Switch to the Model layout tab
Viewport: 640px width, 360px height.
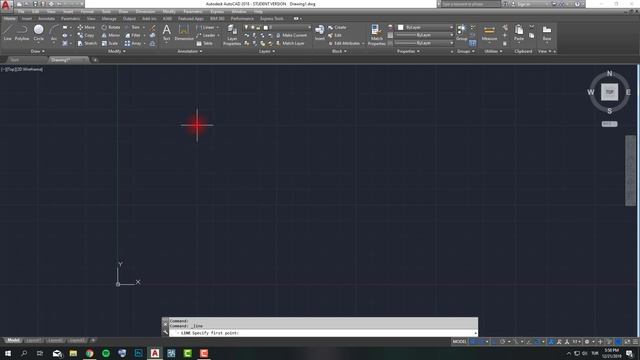point(13,340)
